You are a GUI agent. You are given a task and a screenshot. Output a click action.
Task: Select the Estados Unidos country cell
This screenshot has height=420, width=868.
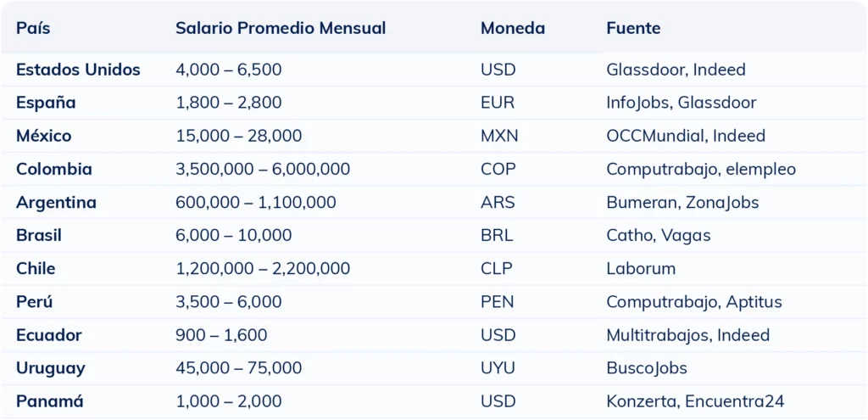point(78,70)
